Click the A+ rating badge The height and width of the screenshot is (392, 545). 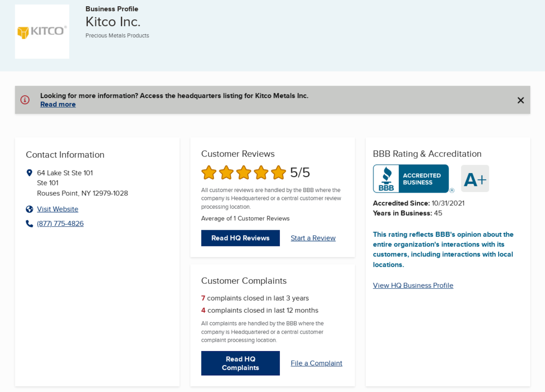(475, 179)
